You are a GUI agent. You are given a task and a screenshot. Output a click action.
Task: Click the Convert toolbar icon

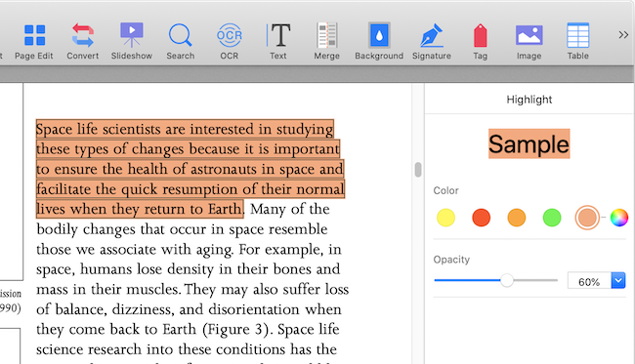tap(83, 42)
